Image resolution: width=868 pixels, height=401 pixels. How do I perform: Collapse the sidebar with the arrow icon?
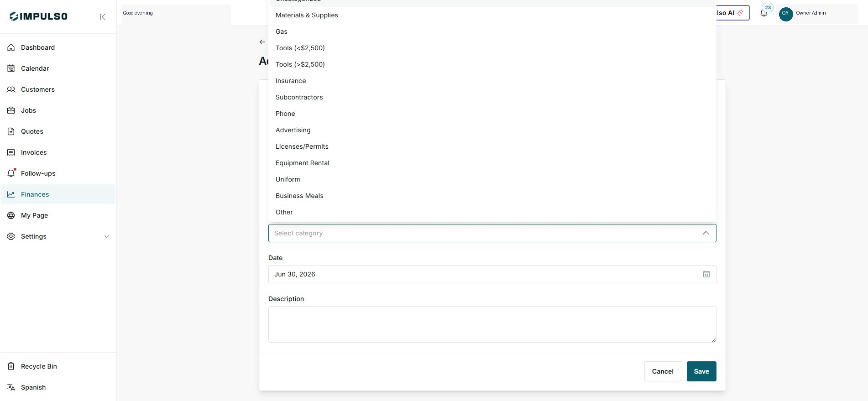tap(103, 17)
